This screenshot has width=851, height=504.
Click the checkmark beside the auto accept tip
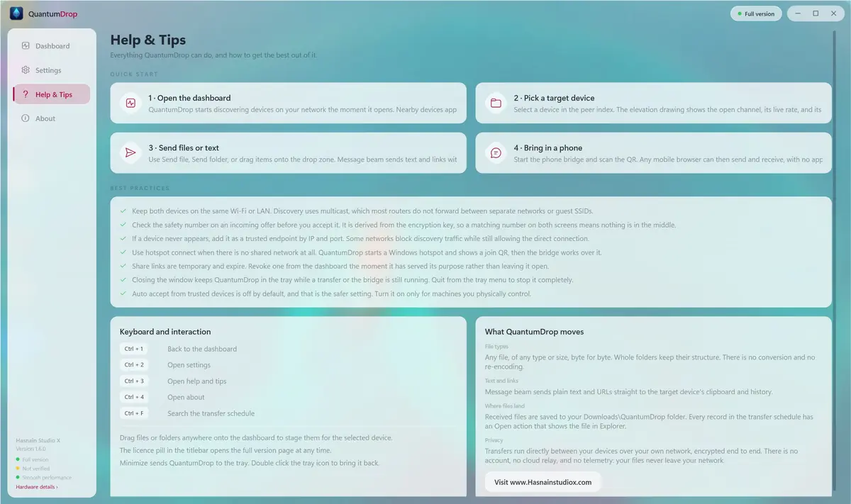123,293
